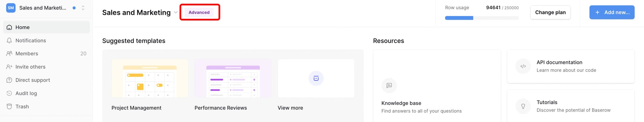Select Home in the sidebar
This screenshot has width=644, height=122.
pyautogui.click(x=46, y=27)
